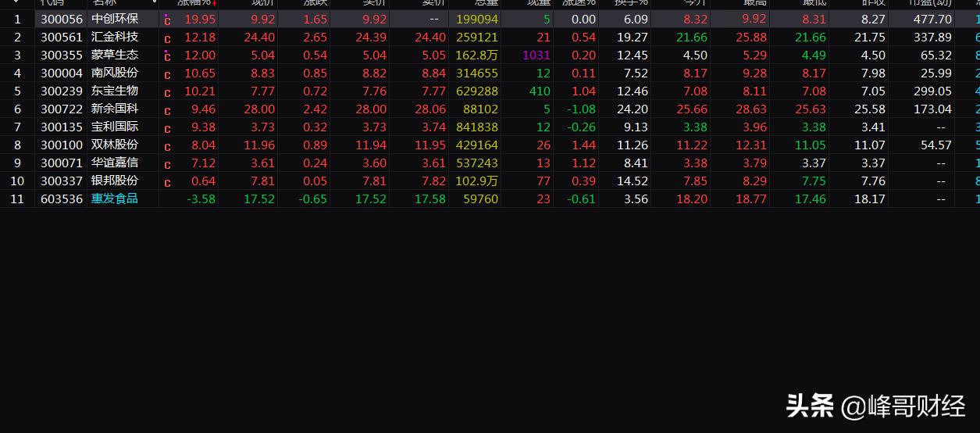Viewport: 980px width, 433px height.
Task: Select stock name 宝利国际
Action: tap(115, 127)
